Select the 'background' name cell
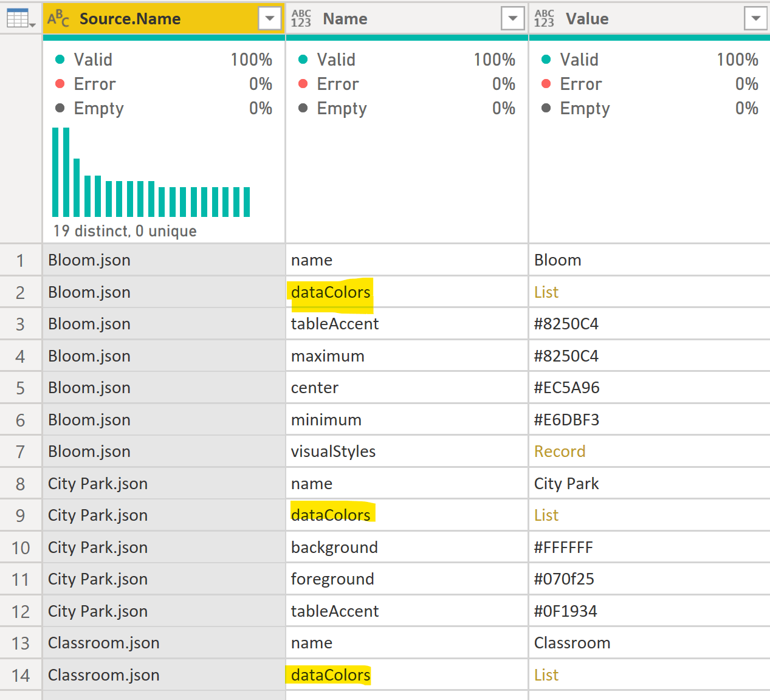This screenshot has width=770, height=700. point(407,547)
